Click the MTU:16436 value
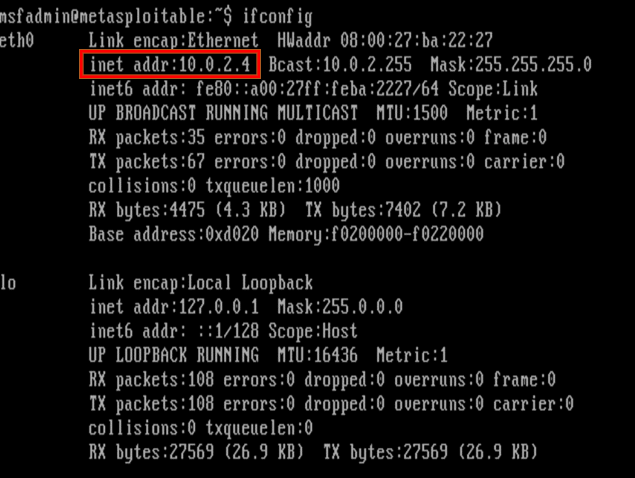 (x=318, y=355)
